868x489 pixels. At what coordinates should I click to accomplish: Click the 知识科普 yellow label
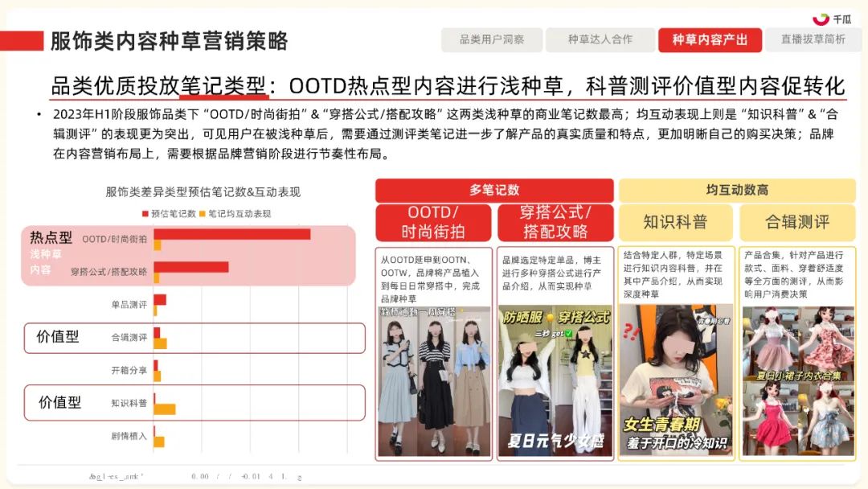[x=675, y=223]
